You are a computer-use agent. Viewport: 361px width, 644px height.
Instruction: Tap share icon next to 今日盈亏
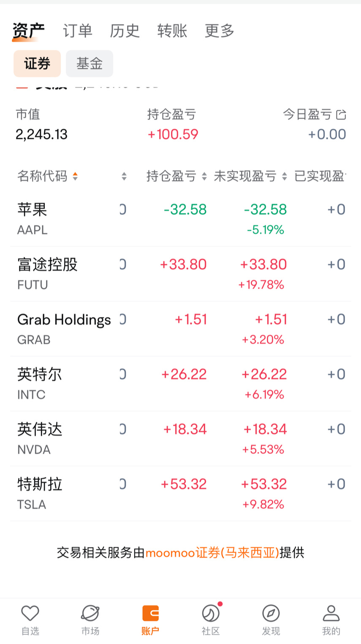tap(341, 115)
